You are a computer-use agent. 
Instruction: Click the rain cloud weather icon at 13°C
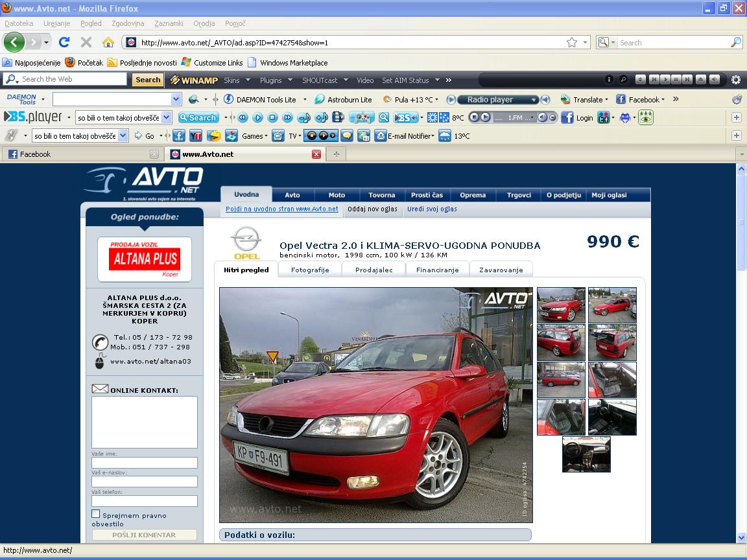pos(444,136)
